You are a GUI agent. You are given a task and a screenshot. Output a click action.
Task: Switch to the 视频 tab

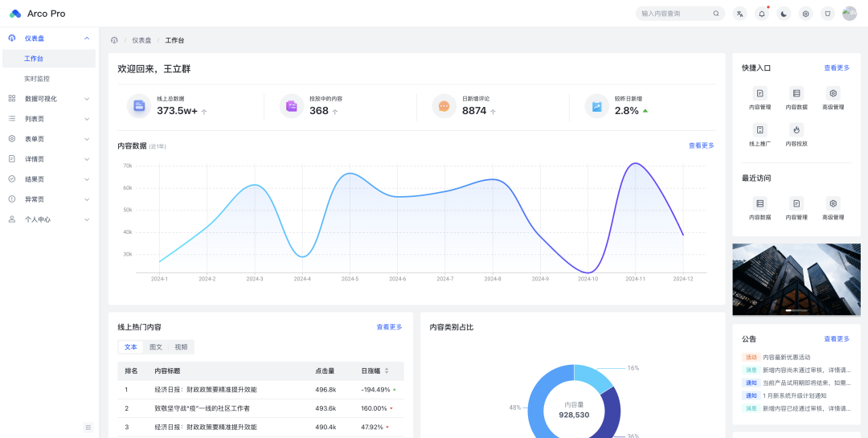coord(181,347)
